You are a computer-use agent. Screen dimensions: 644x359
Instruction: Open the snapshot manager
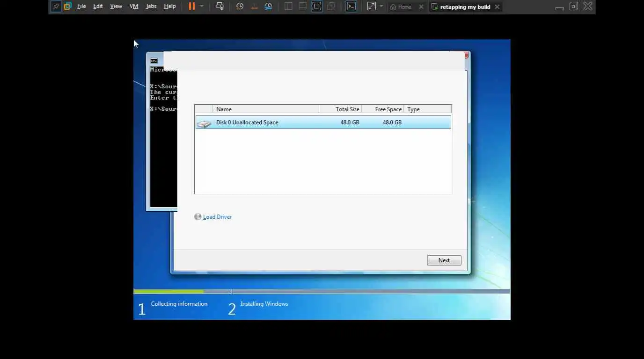click(268, 7)
